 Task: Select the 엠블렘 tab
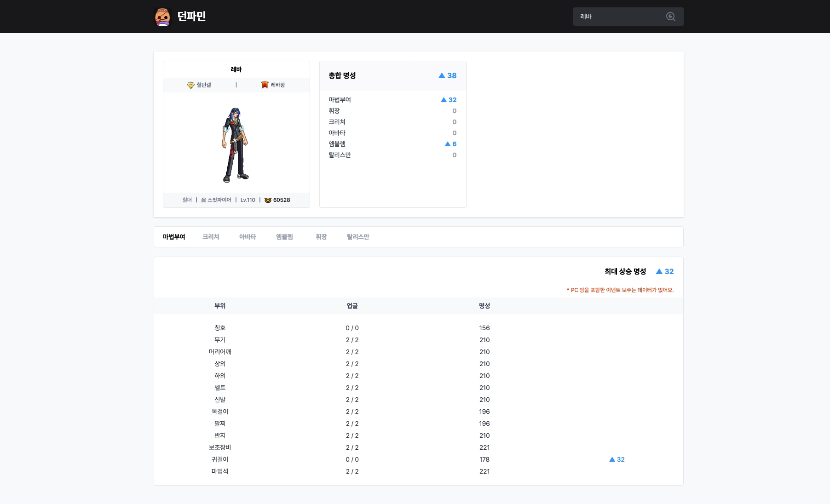tap(284, 237)
